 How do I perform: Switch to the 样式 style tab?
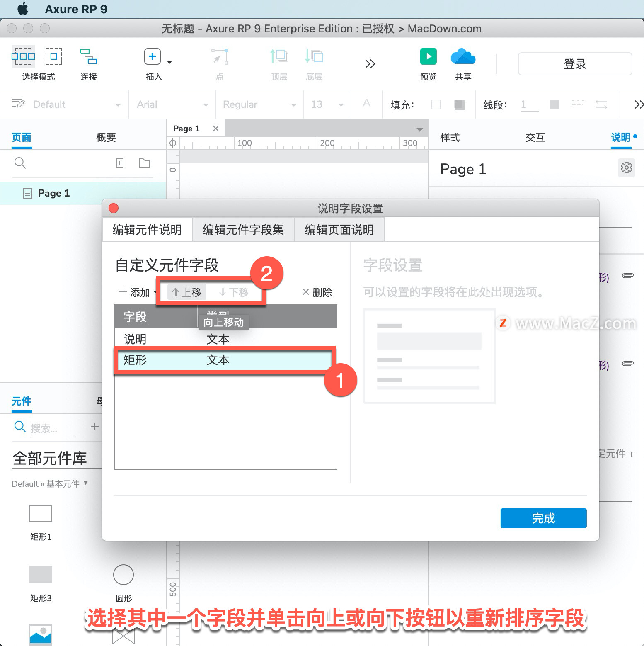[x=450, y=137]
